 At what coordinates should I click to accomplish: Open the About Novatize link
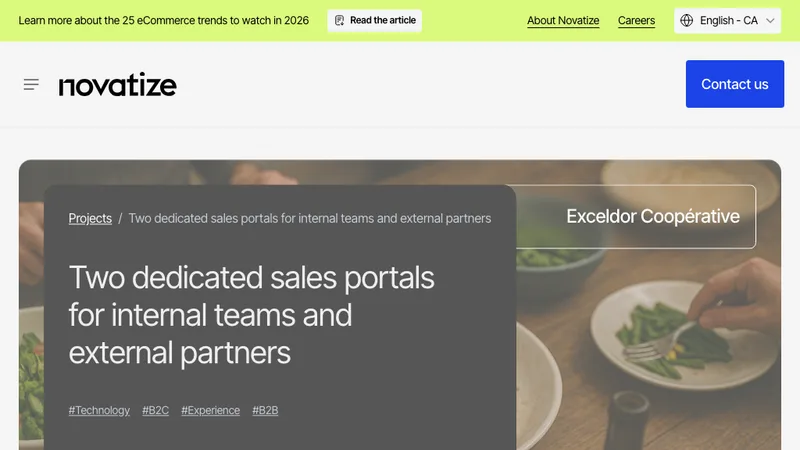563,20
